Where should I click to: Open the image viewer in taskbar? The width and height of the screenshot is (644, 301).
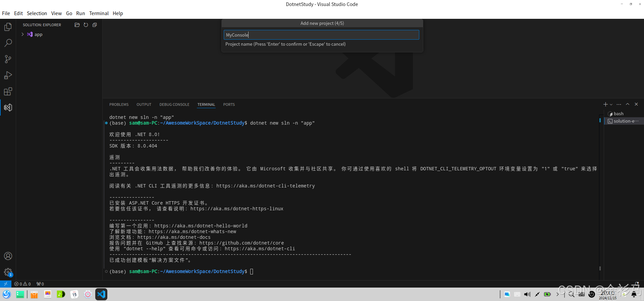click(x=48, y=294)
